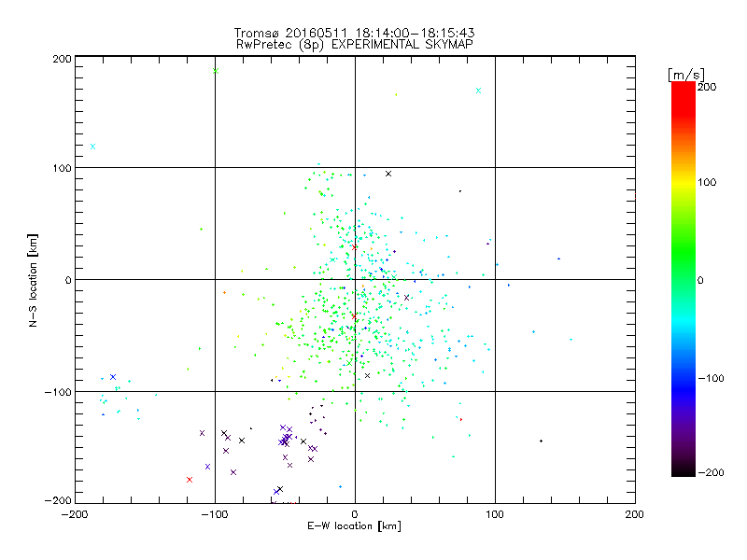Click the "N-S location [km]" axis label
Screen dimensions: 747x560
pos(33,280)
